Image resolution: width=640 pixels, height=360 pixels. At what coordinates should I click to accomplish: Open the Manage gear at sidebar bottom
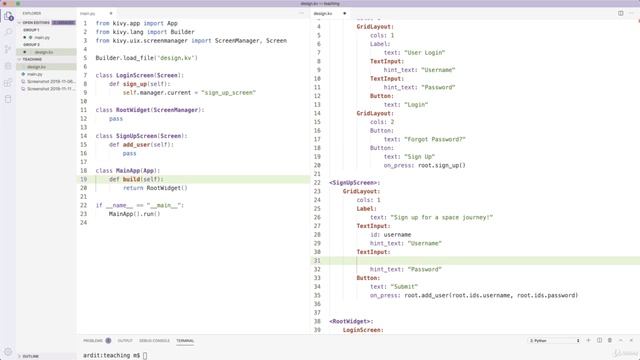(8, 351)
